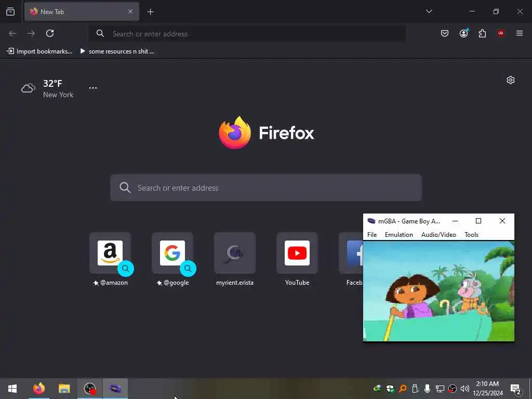
Task: Open the Emulation menu in mGBA
Action: tap(398, 235)
